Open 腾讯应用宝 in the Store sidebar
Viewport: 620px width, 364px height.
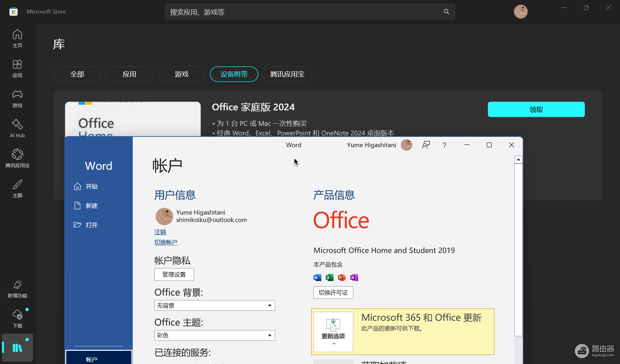coord(17,158)
